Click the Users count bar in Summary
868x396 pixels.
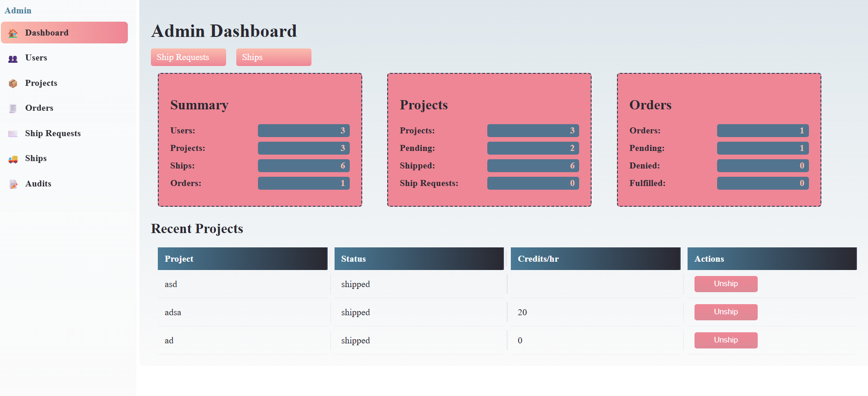[303, 131]
